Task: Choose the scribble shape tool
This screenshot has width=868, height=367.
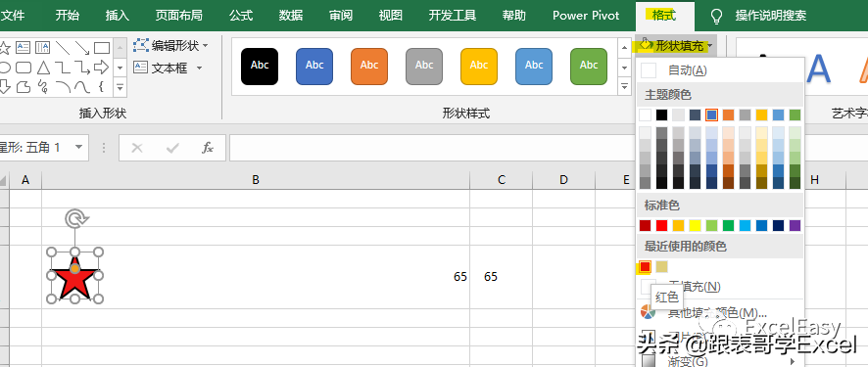Action: click(x=43, y=87)
